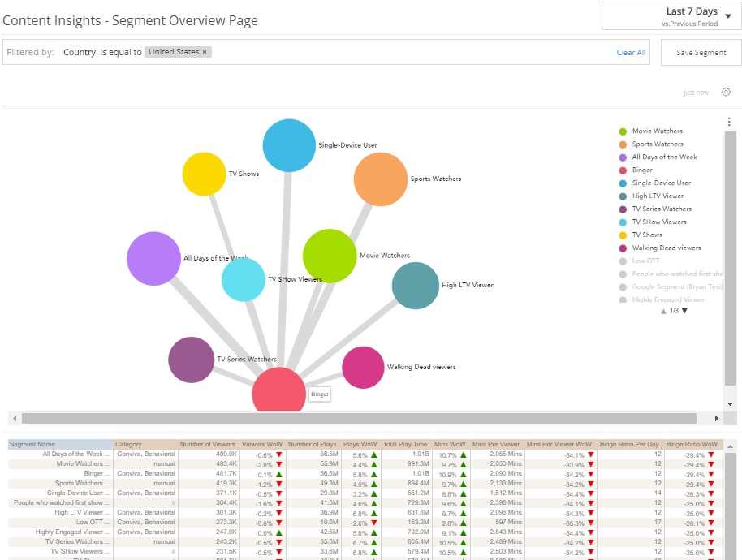Screen dimensions: 742x560
Task: Go to the previous legend page arrow
Action: click(663, 311)
